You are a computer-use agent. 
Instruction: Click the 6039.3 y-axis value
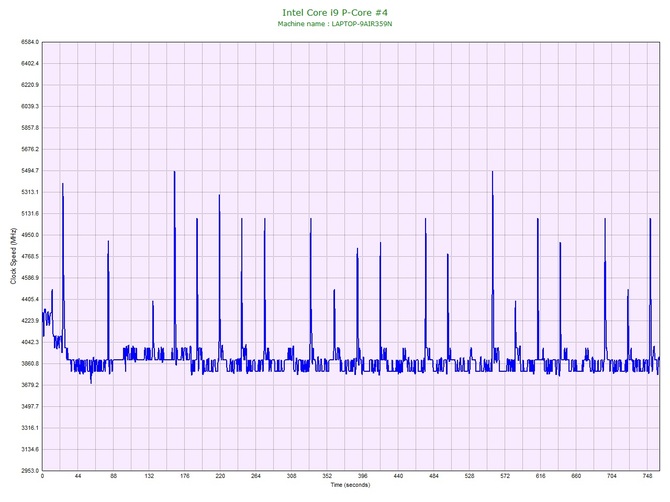click(x=30, y=106)
